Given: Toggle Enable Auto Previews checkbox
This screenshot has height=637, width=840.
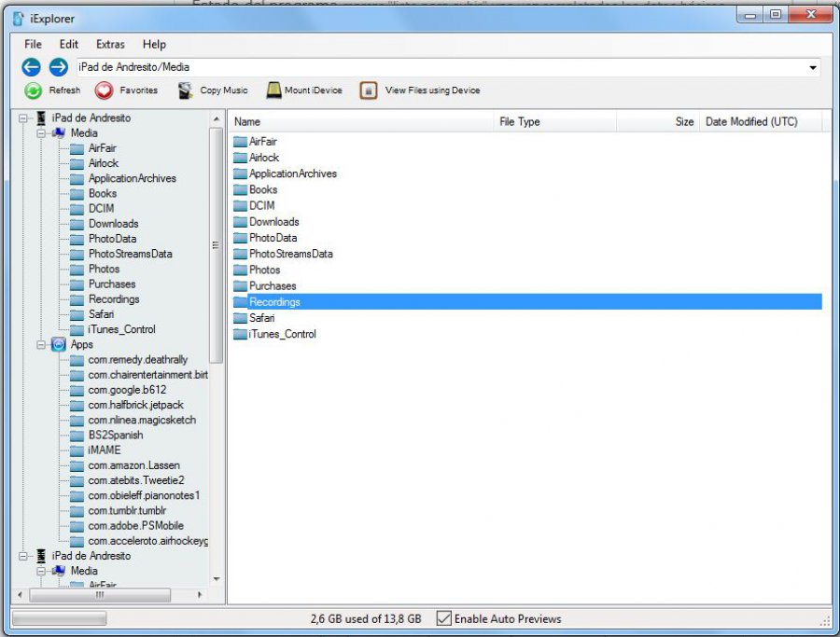Looking at the screenshot, I should pyautogui.click(x=443, y=618).
